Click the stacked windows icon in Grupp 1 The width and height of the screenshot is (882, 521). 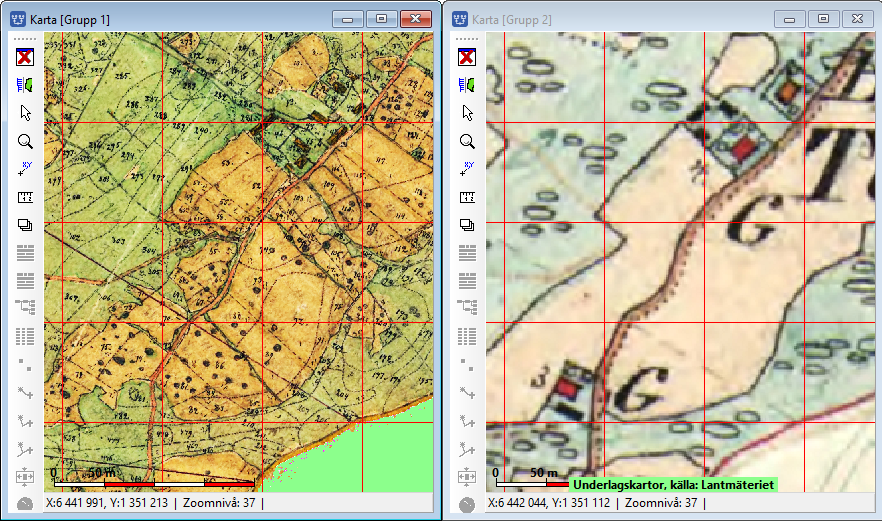pos(25,225)
